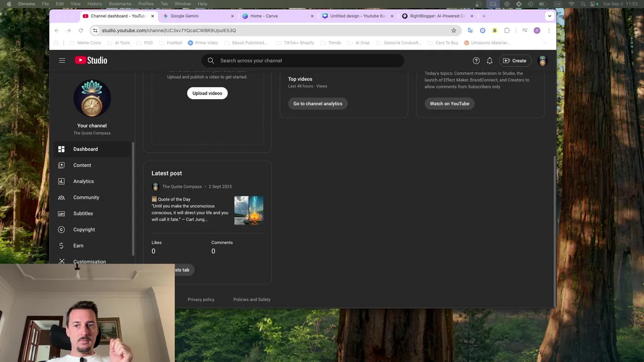
Task: Open the TikTok+ Shopify bookmark folder
Action: point(294,43)
